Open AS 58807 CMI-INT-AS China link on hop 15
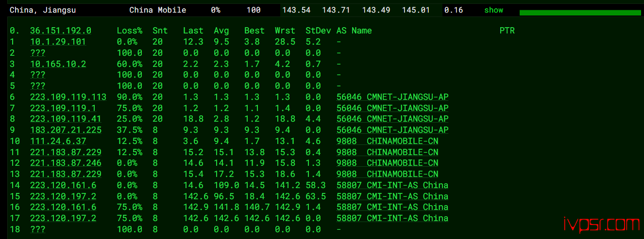644x239 pixels. 392,196
